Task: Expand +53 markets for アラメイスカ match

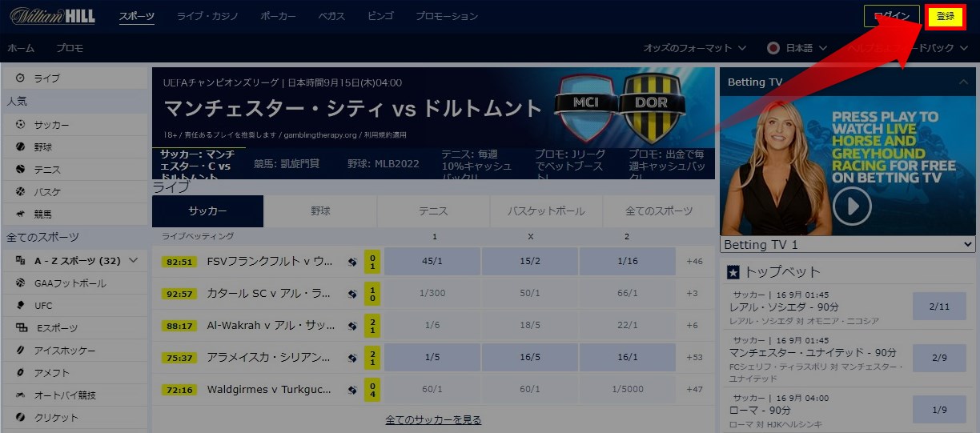Action: point(694,357)
